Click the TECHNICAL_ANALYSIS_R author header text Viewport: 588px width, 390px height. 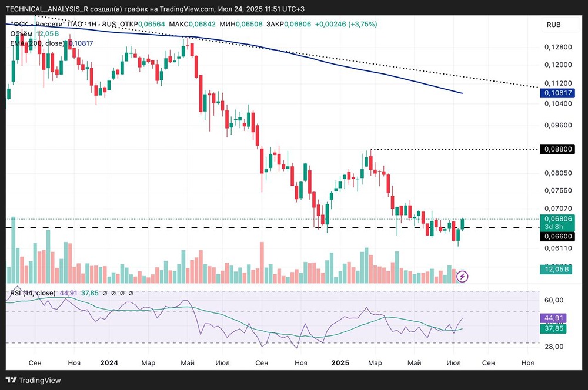(46, 9)
